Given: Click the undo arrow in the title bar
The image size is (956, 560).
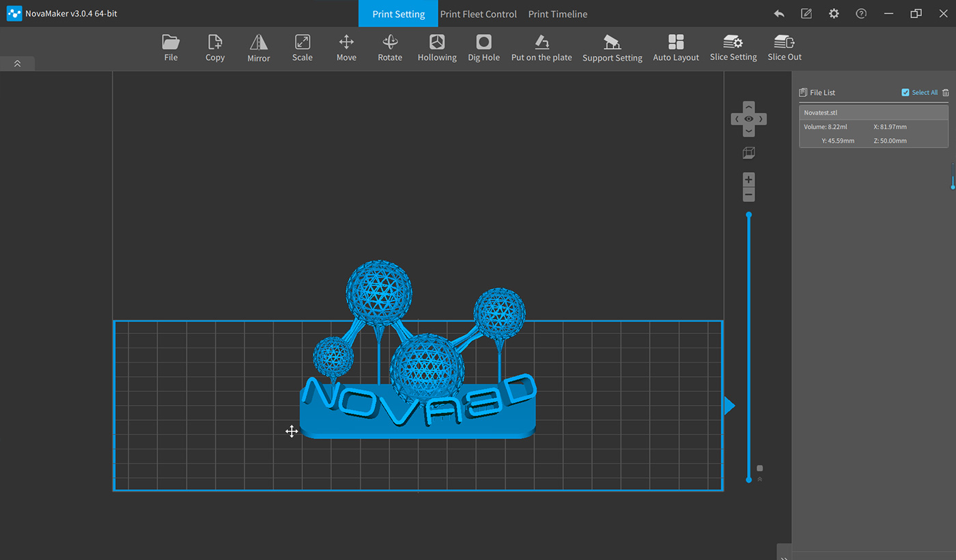Looking at the screenshot, I should (779, 14).
